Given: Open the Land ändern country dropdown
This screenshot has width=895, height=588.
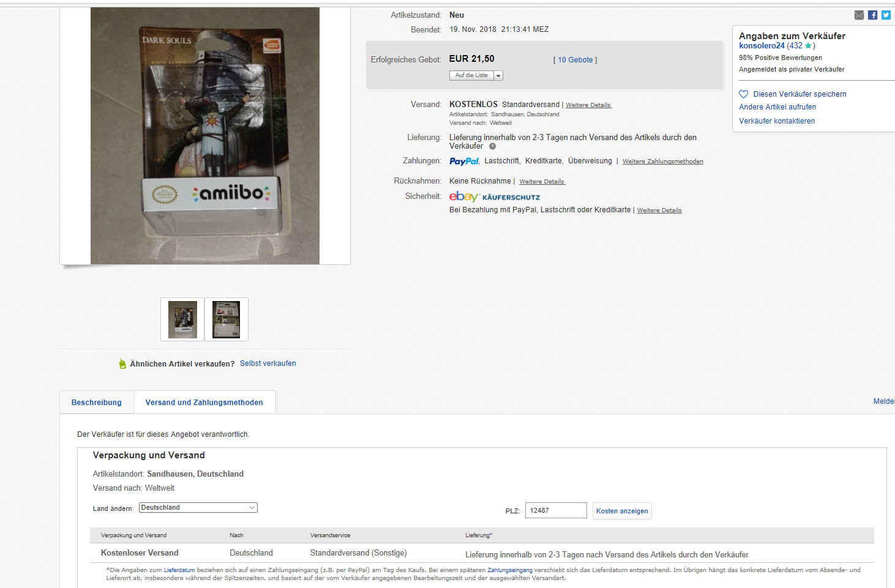Looking at the screenshot, I should click(x=198, y=508).
